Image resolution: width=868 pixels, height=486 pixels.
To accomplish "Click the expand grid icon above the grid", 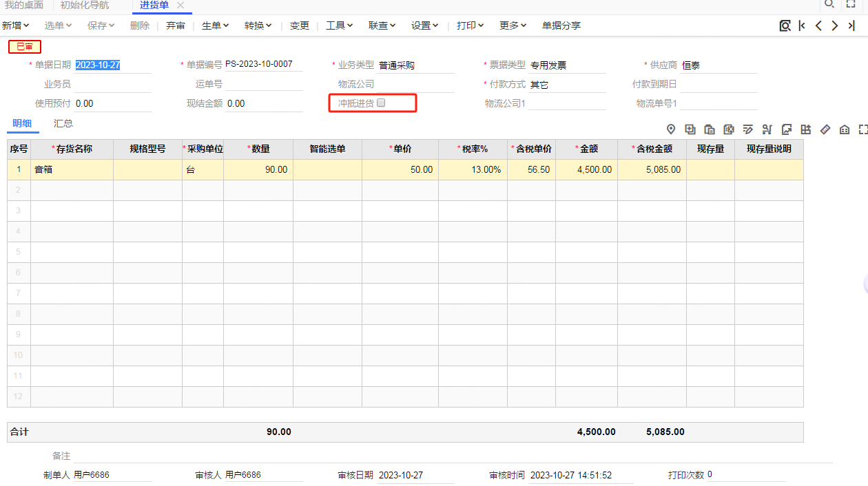I will [x=863, y=129].
